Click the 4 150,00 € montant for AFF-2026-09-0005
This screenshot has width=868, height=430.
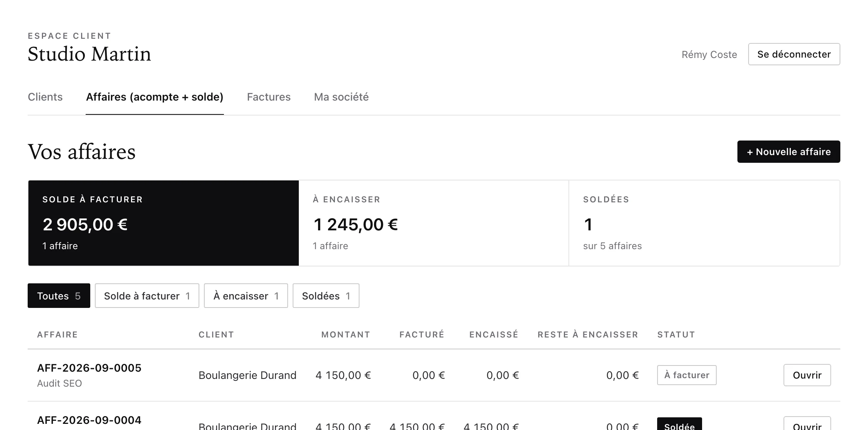(x=343, y=375)
